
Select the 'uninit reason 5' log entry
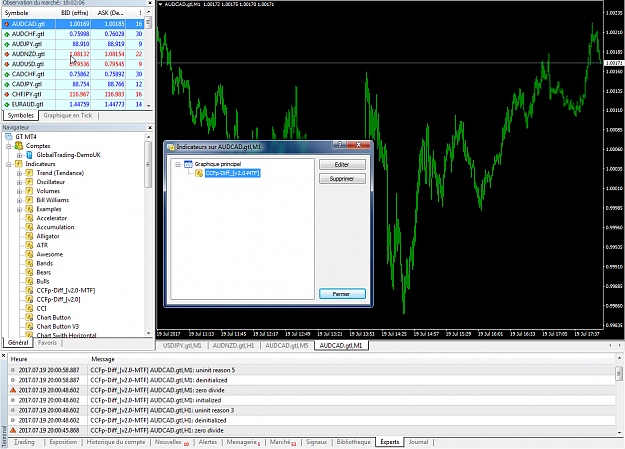point(312,370)
